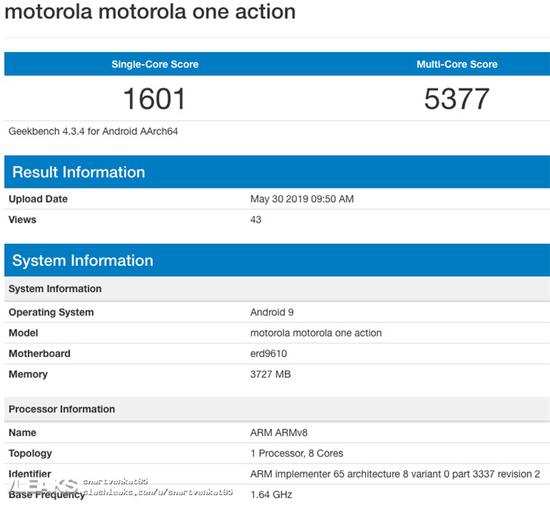Select the multi-core score value 5377

coord(457,99)
